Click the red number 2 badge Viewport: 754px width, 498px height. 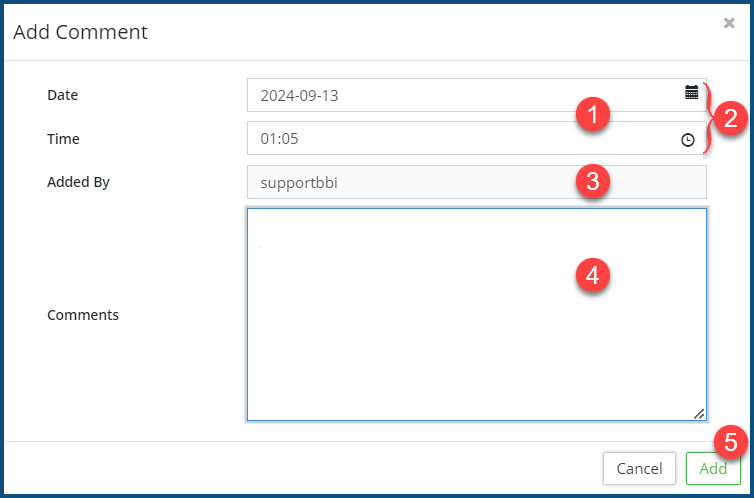[730, 119]
